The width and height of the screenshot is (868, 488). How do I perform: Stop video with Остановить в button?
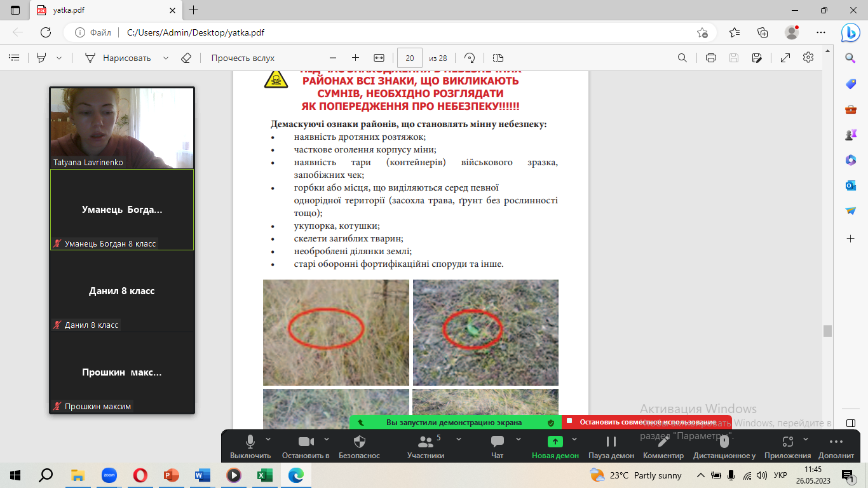306,447
